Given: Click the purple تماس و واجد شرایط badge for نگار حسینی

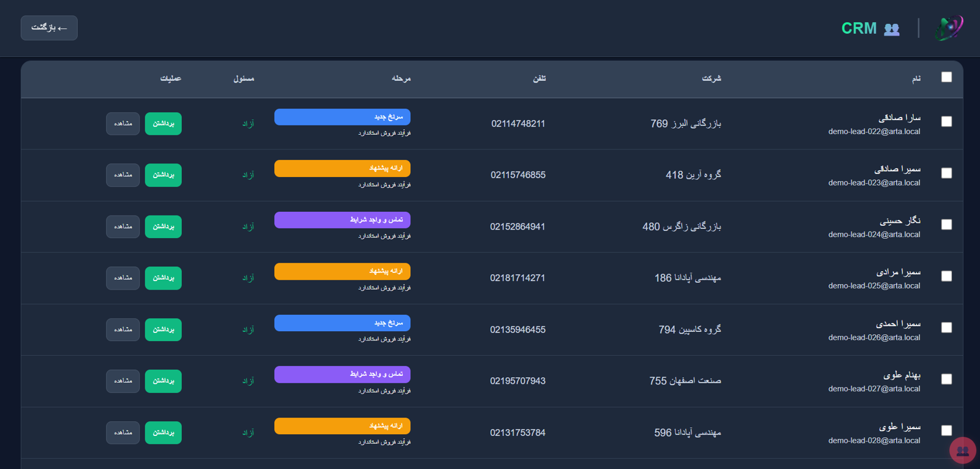Looking at the screenshot, I should point(342,220).
